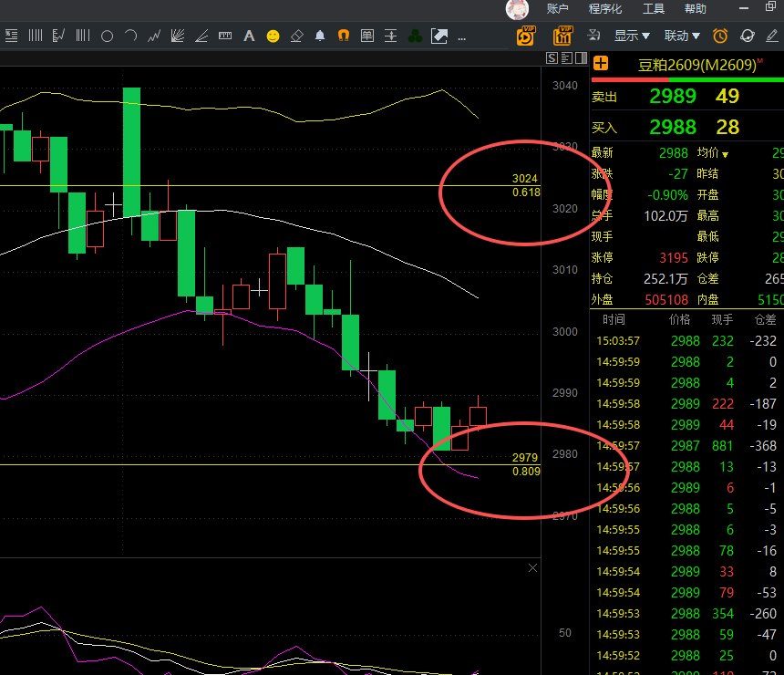
Task: Open the bell price alert tool
Action: (x=320, y=36)
